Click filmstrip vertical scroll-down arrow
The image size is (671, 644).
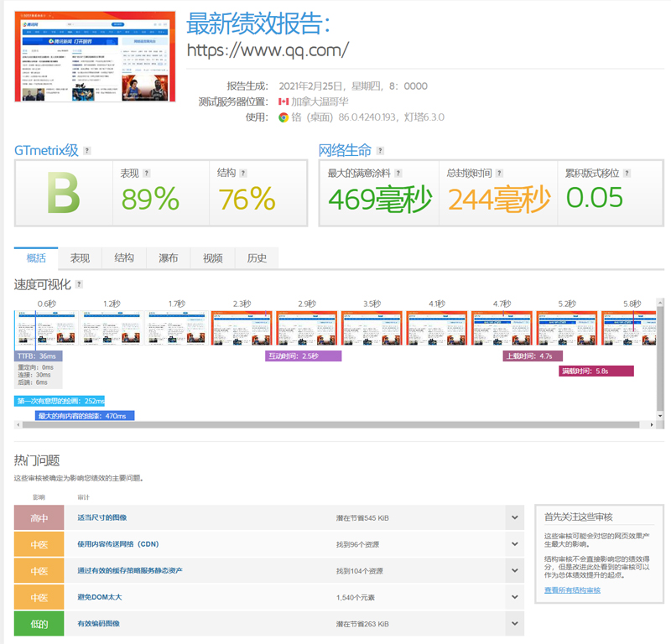(660, 416)
